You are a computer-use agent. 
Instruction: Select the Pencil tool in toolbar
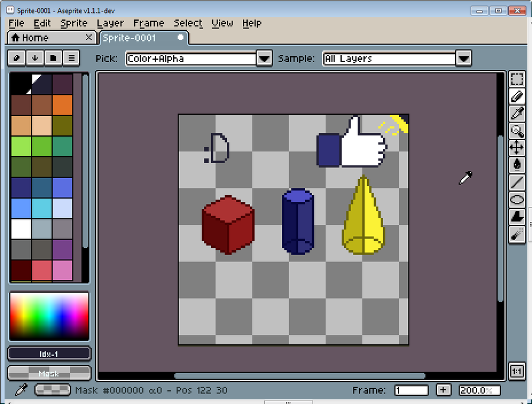click(517, 96)
